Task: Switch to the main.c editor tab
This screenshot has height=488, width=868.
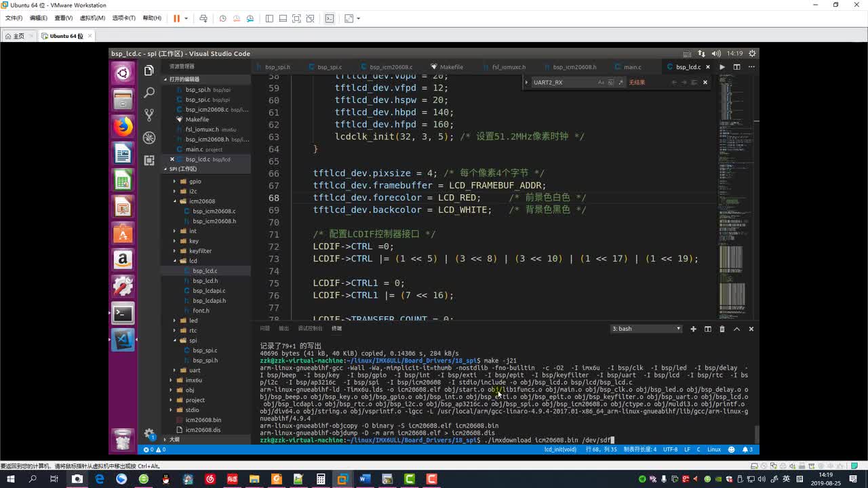Action: [x=632, y=67]
